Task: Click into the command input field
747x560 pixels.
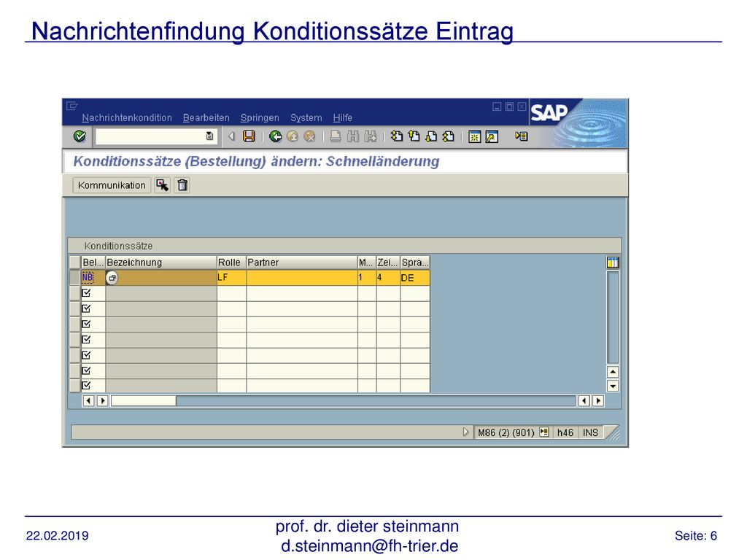Action: (151, 136)
